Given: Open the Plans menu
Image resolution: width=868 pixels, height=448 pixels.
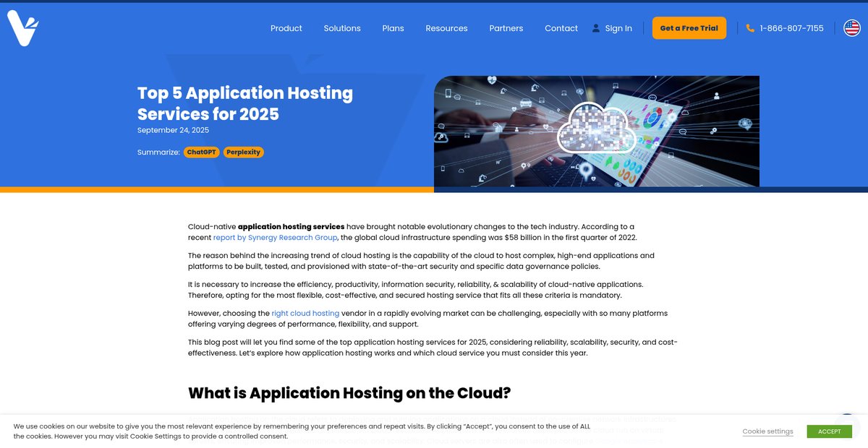Looking at the screenshot, I should point(393,28).
